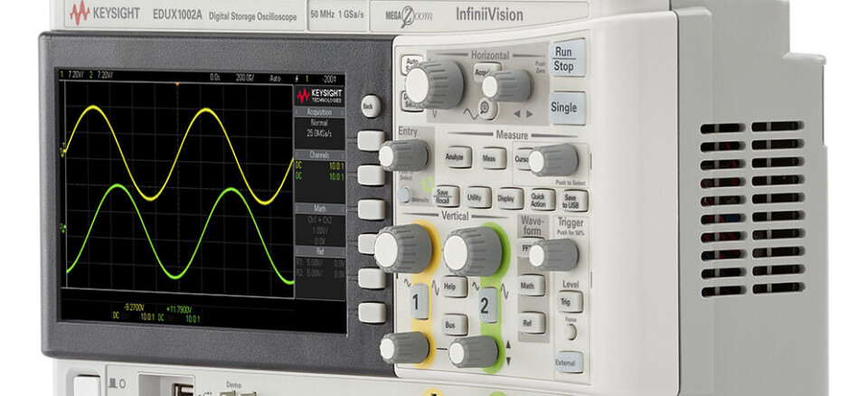Viewport: 868px width, 396px height.
Task: Tap the Cursors key
Action: click(x=522, y=158)
